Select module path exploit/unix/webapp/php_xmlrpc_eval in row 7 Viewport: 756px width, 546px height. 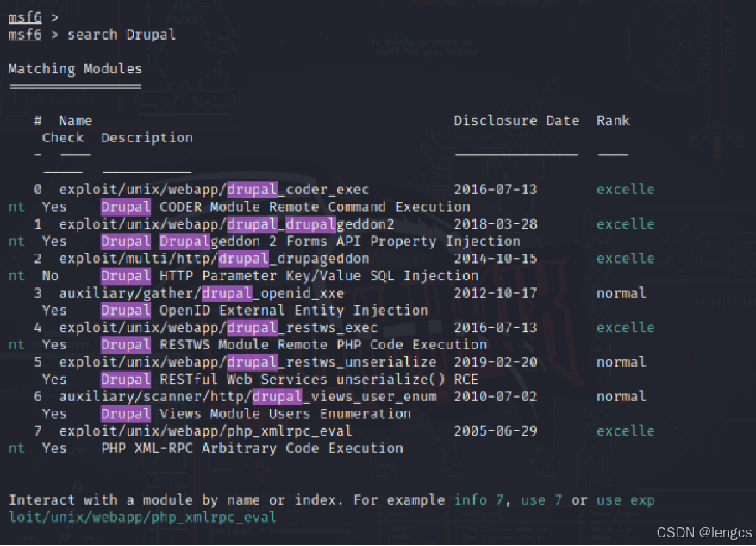(x=205, y=431)
